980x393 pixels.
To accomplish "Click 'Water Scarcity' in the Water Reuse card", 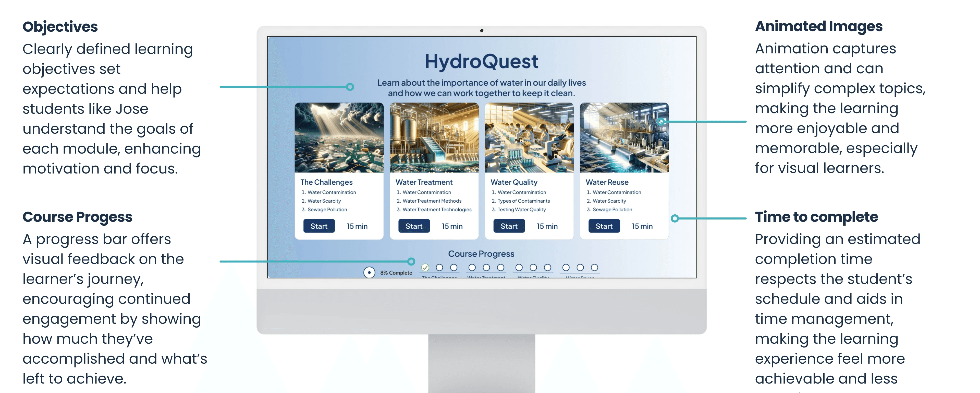I will point(609,201).
